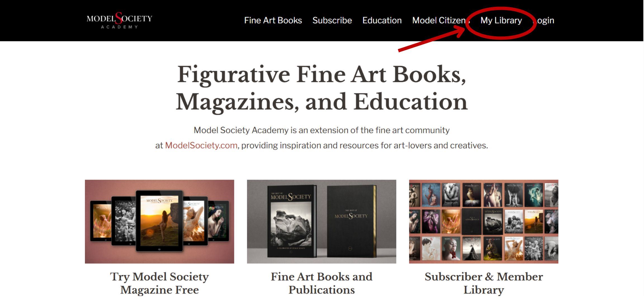Screen dimensions: 644x308
Task: Follow the ModelSociety.com hyperlink
Action: (201, 145)
